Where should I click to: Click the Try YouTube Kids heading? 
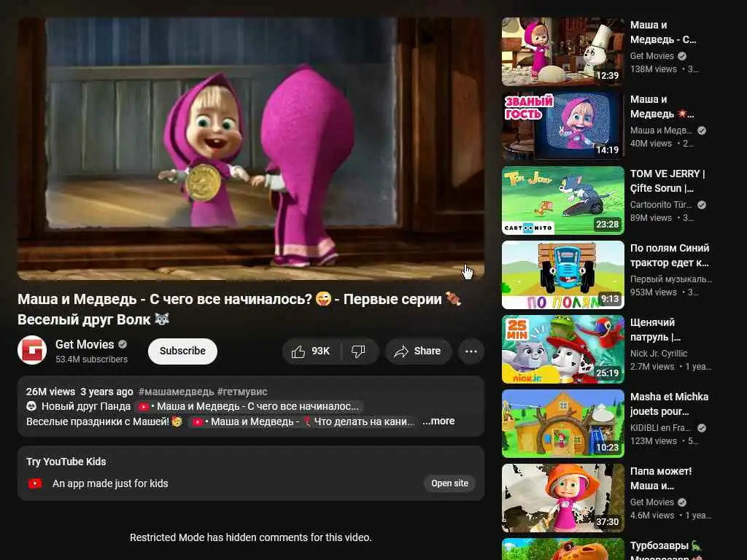66,462
